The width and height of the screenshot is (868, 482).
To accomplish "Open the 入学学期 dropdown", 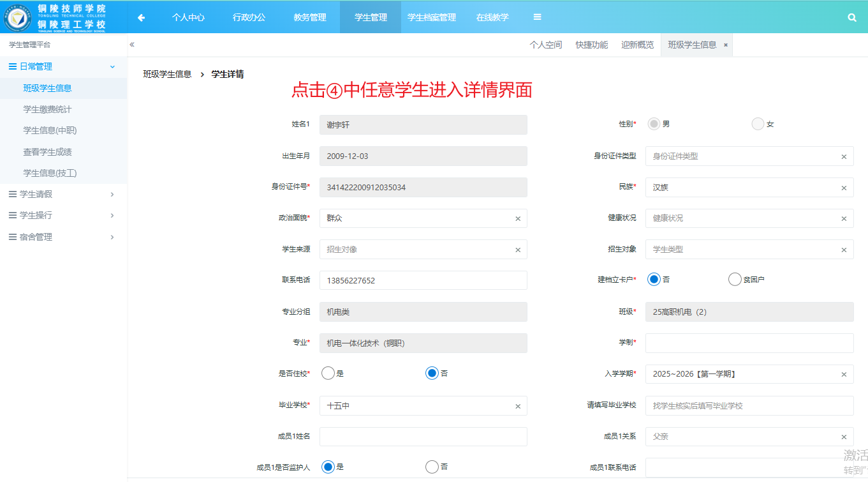I will (749, 374).
